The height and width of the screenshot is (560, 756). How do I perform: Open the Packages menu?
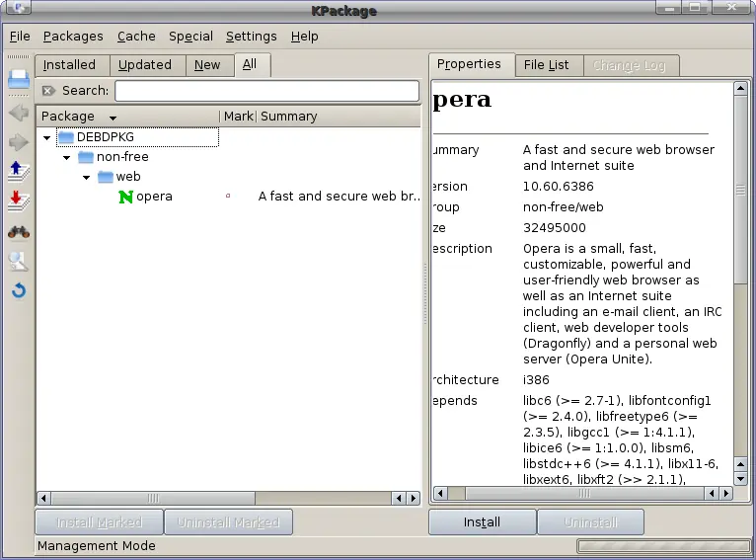(x=73, y=37)
